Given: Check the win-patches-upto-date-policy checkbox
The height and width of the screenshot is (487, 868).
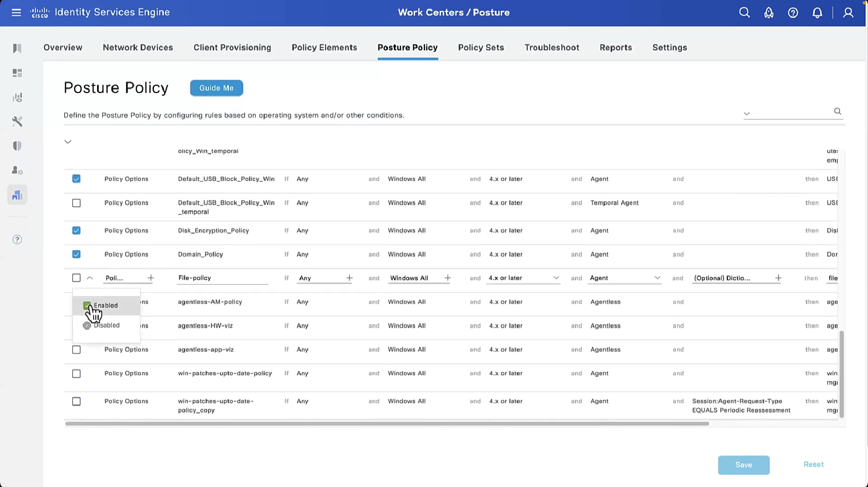Looking at the screenshot, I should (x=76, y=373).
